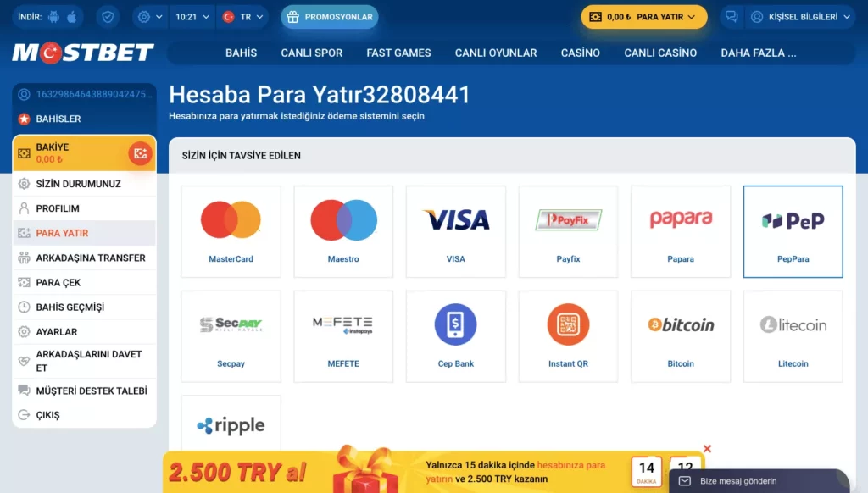Open the shield security icon
The height and width of the screenshot is (493, 868).
click(x=108, y=17)
